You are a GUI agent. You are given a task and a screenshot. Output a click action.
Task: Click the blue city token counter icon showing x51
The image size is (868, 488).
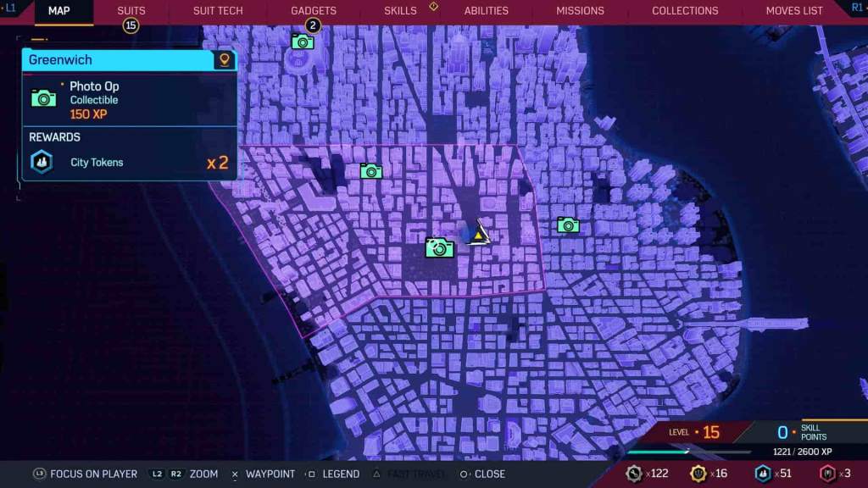click(763, 474)
